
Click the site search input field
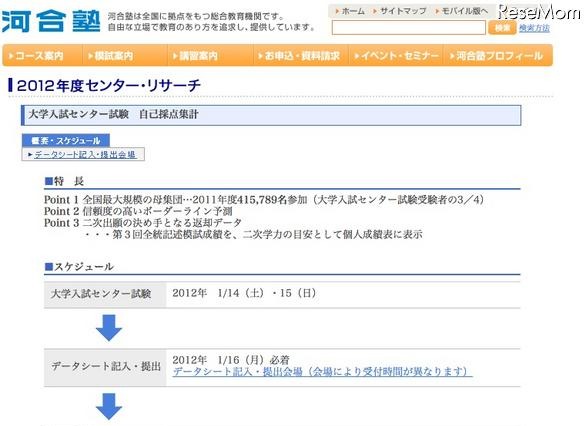click(408, 28)
